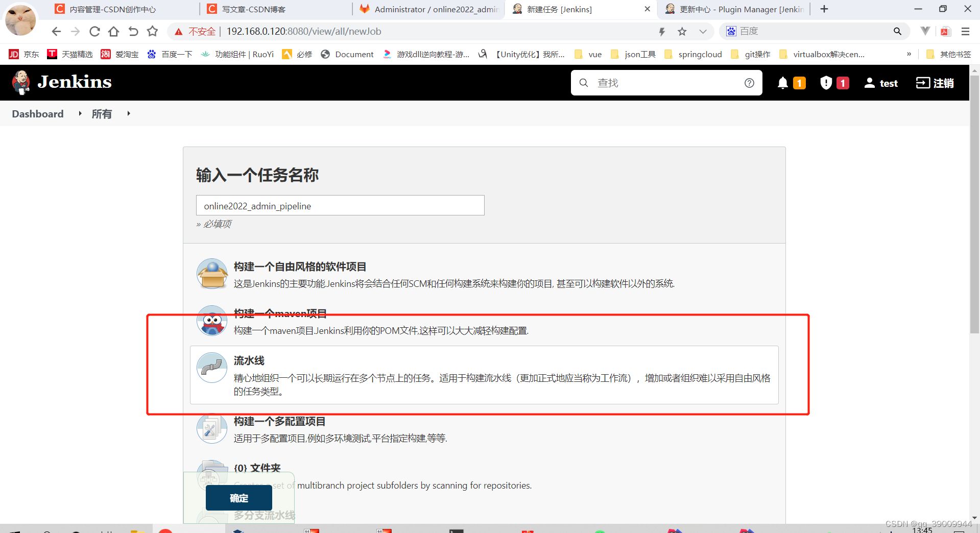The image size is (980, 533).
Task: Click the task name input field
Action: pyautogui.click(x=340, y=205)
